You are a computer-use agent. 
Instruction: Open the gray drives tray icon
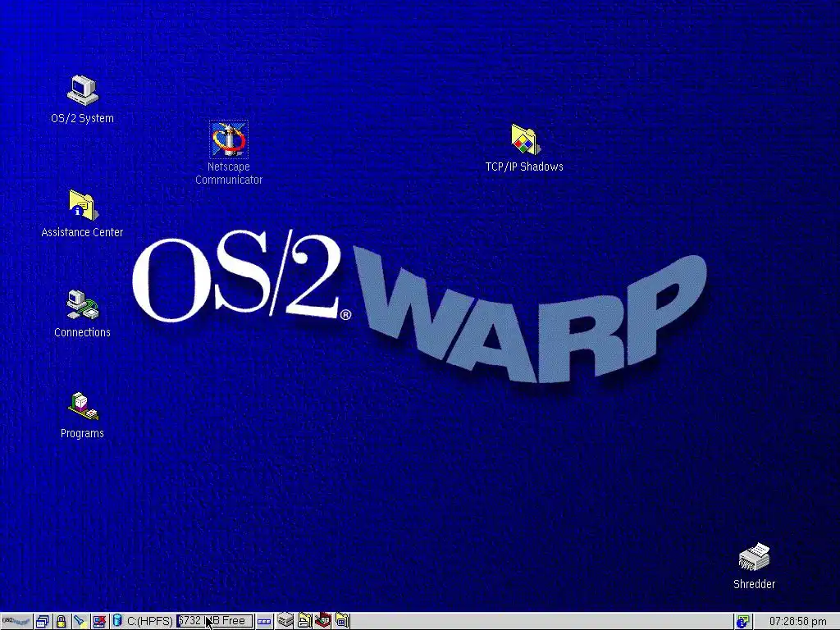pyautogui.click(x=285, y=621)
